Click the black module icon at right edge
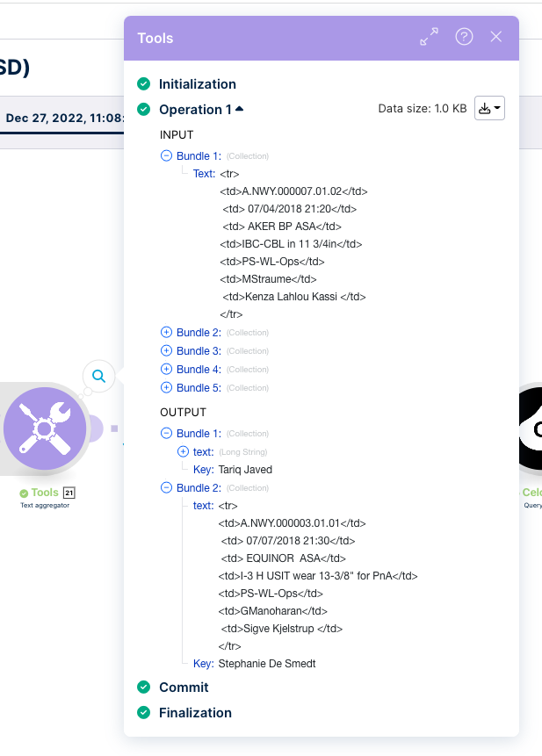Screen dimensions: 542x756 530,428
